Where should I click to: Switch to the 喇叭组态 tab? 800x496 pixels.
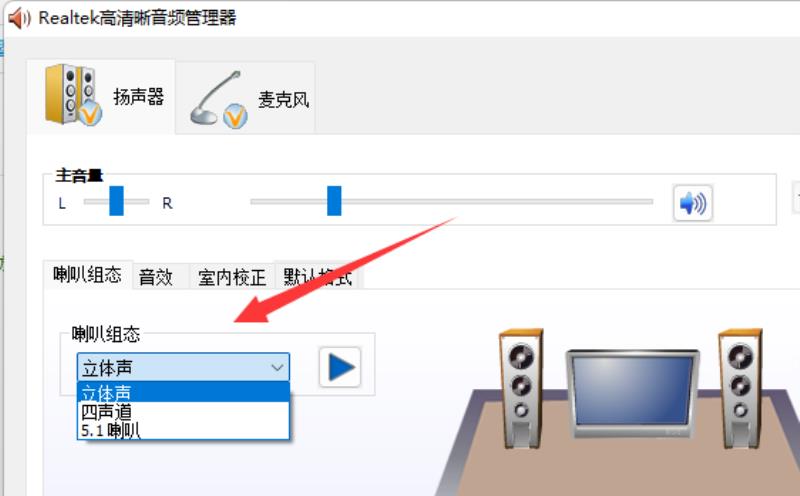point(88,275)
